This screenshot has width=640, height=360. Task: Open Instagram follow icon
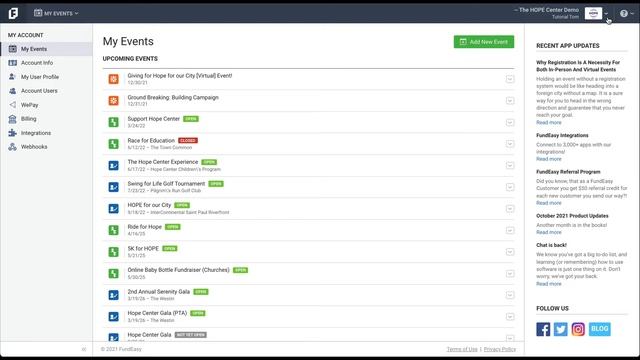pos(578,329)
